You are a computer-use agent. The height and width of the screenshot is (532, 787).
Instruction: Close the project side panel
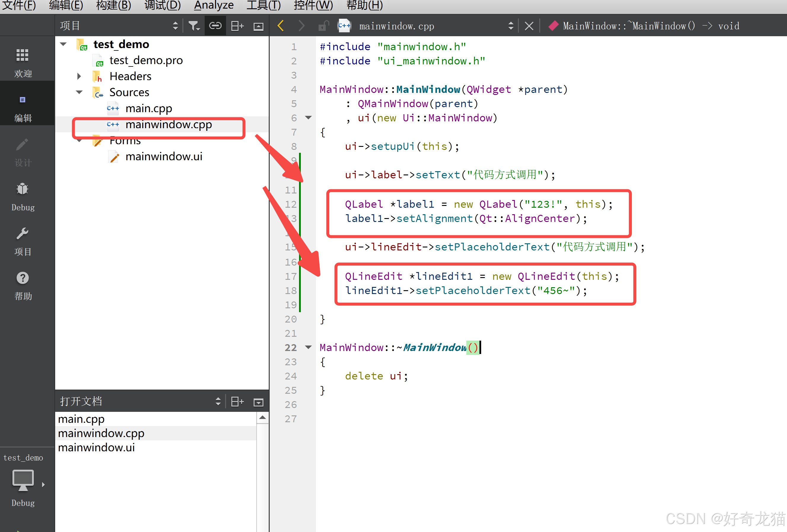[258, 26]
